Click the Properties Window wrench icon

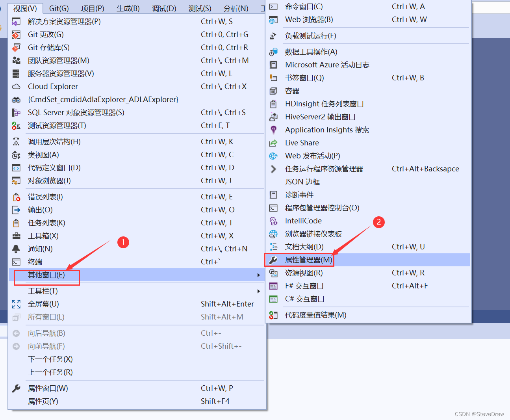pyautogui.click(x=16, y=388)
